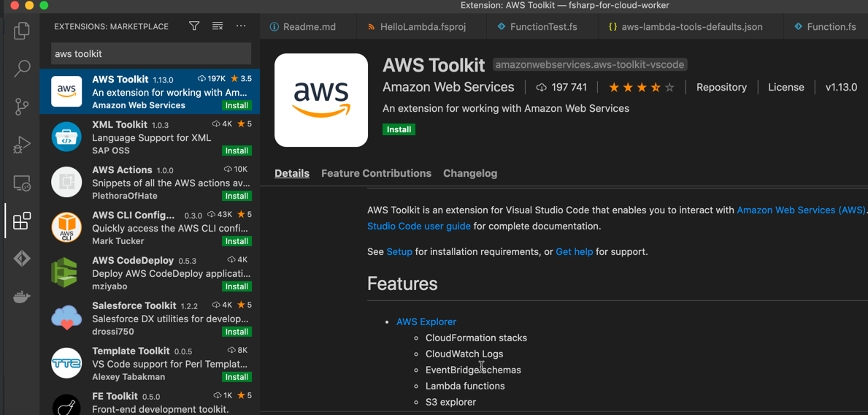Image resolution: width=868 pixels, height=415 pixels.
Task: Click the 'CloudWatch Logs' list item
Action: [464, 354]
